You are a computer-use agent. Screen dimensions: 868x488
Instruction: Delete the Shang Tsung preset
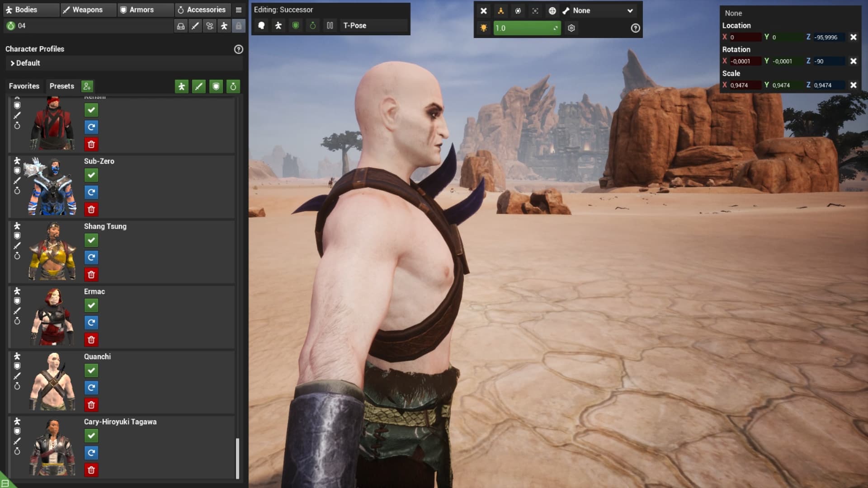tap(91, 275)
